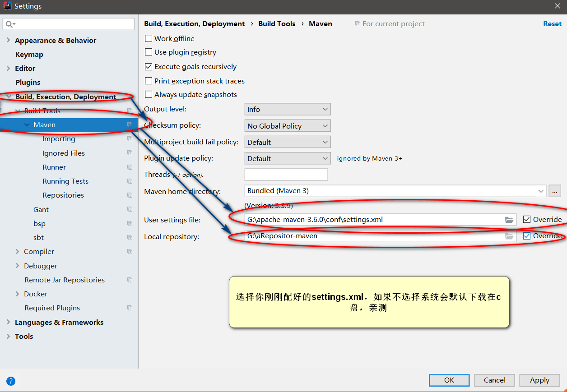Enable Use plugin registry checkbox
This screenshot has width=567, height=392.
click(x=149, y=52)
